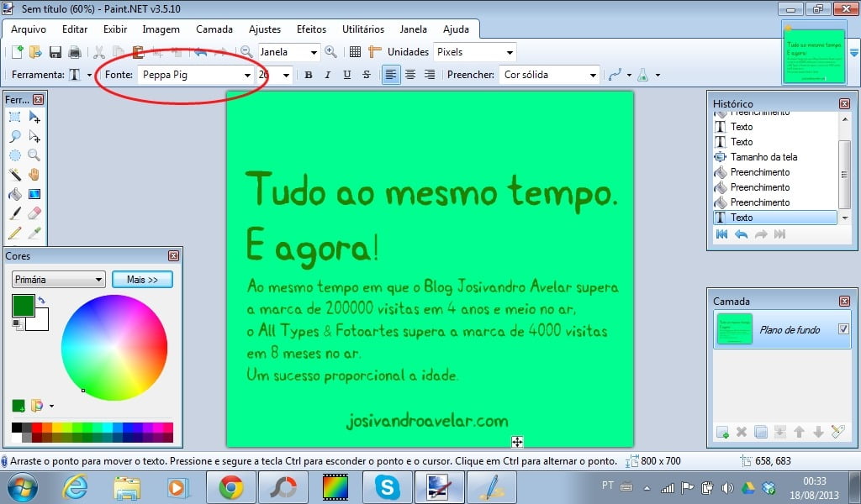The image size is (861, 504).
Task: Open the Ferramenta tool chooser dropdown
Action: pyautogui.click(x=89, y=75)
